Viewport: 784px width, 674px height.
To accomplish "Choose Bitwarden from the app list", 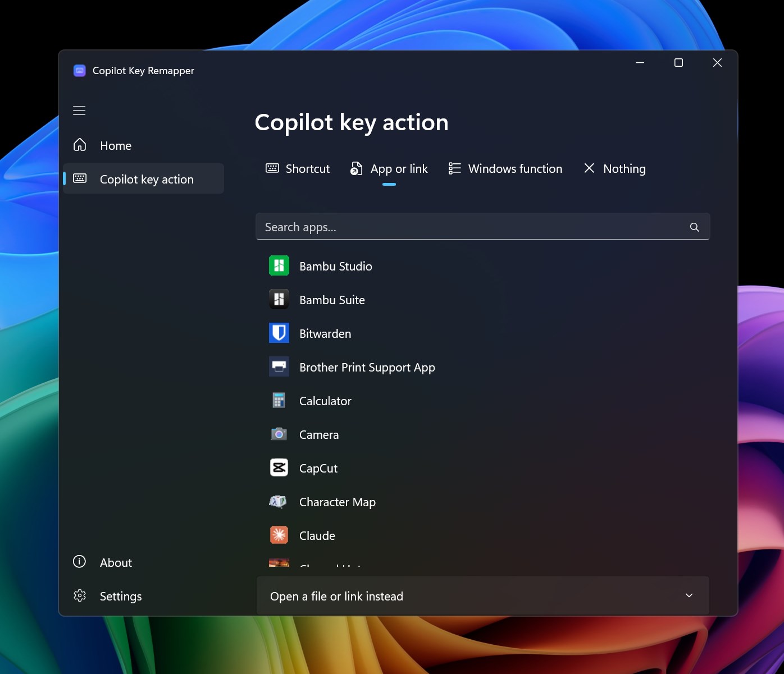I will 483,333.
